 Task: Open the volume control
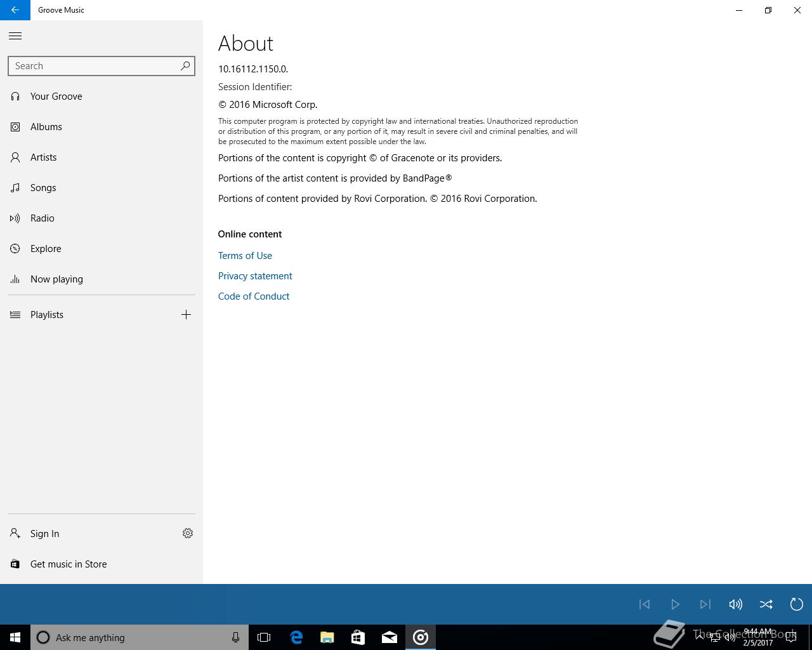[736, 604]
